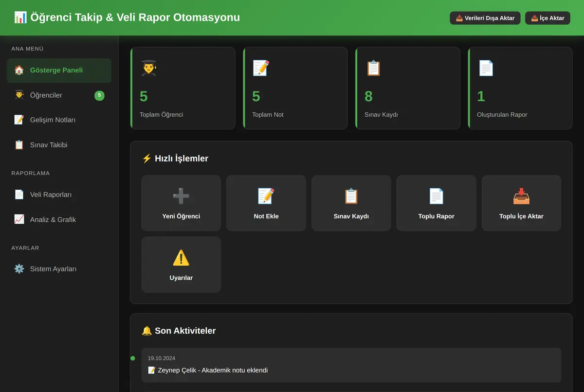This screenshot has width=584, height=392.
Task: Click the clipboard icon in the Sınav Kaydı stat card
Action: pos(373,68)
